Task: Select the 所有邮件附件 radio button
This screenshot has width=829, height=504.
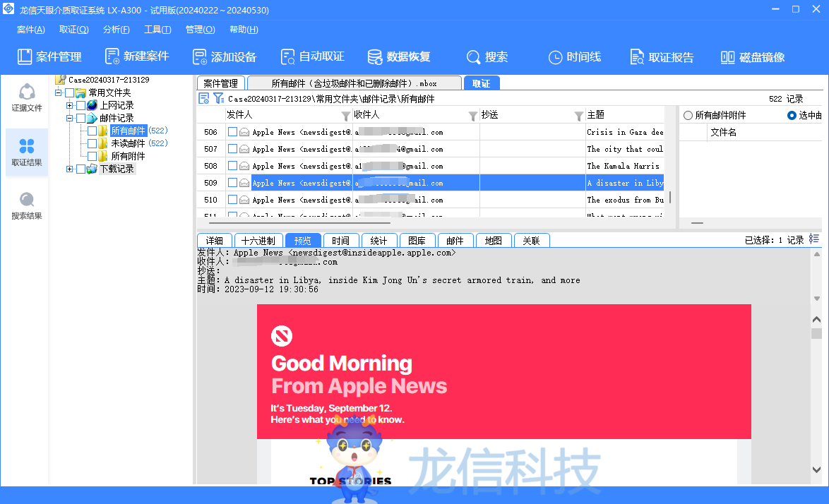Action: tap(688, 115)
